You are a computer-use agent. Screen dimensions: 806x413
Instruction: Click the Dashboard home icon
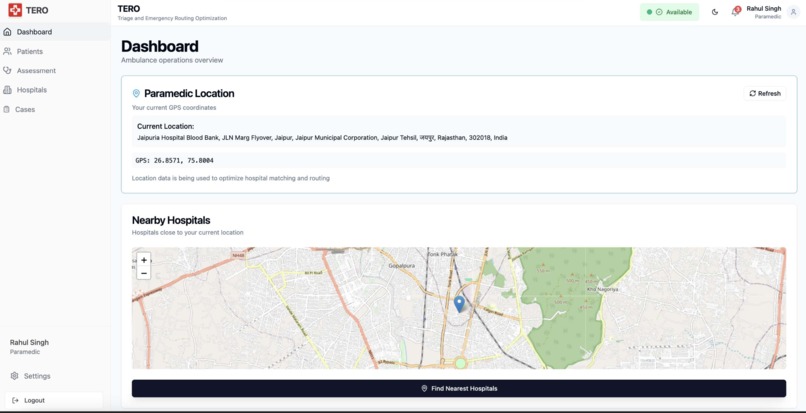[7, 32]
